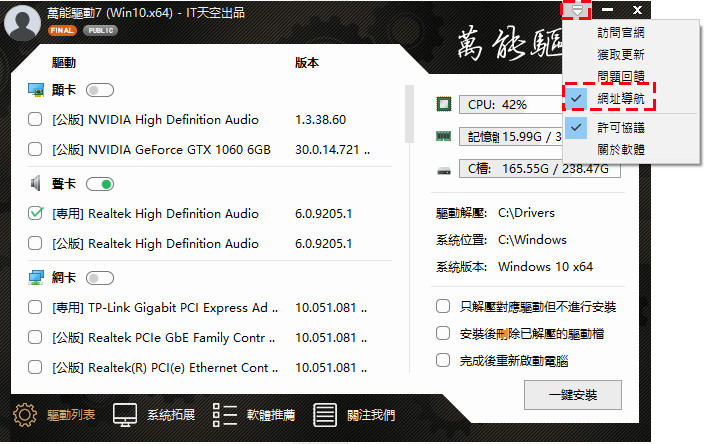Click the CPU chip icon
The height and width of the screenshot is (444, 704).
click(x=444, y=104)
